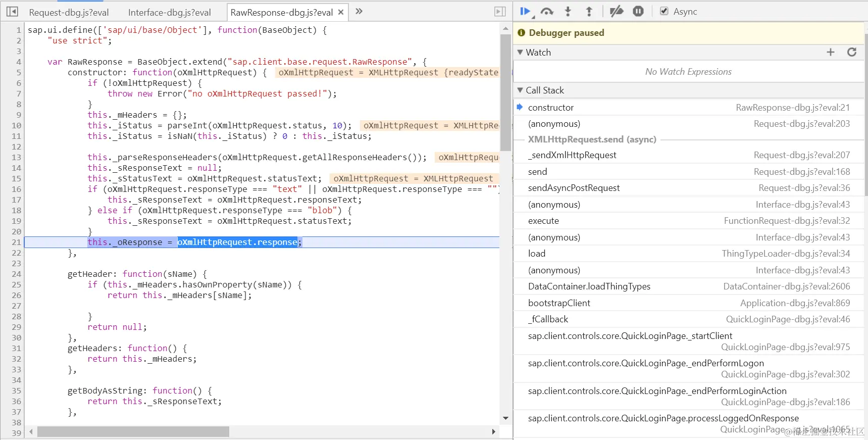Switch to the Request-dbg.js?eval tab

[69, 13]
